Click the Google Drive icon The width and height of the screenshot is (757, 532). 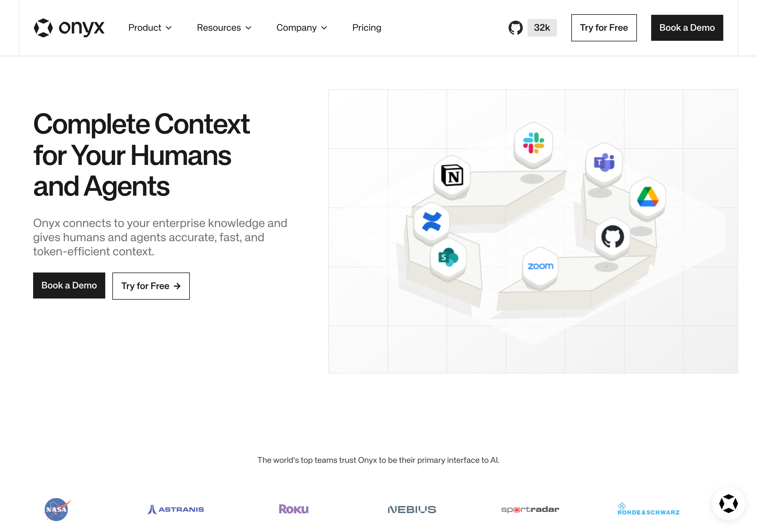[x=648, y=197]
